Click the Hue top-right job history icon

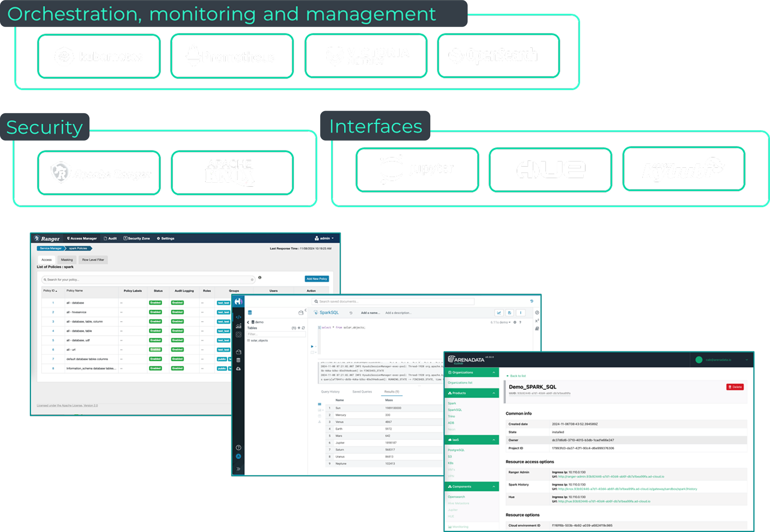point(532,301)
